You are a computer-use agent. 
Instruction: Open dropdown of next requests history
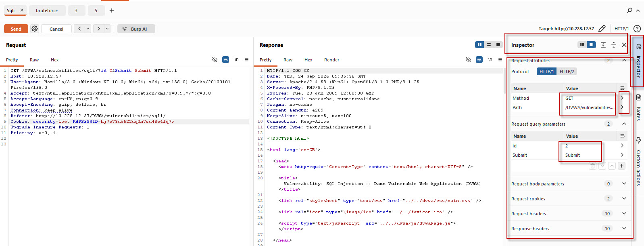[x=107, y=29]
